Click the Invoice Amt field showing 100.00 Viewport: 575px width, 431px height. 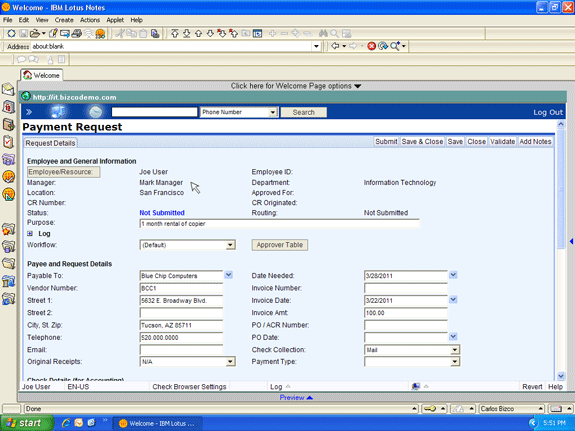point(406,313)
